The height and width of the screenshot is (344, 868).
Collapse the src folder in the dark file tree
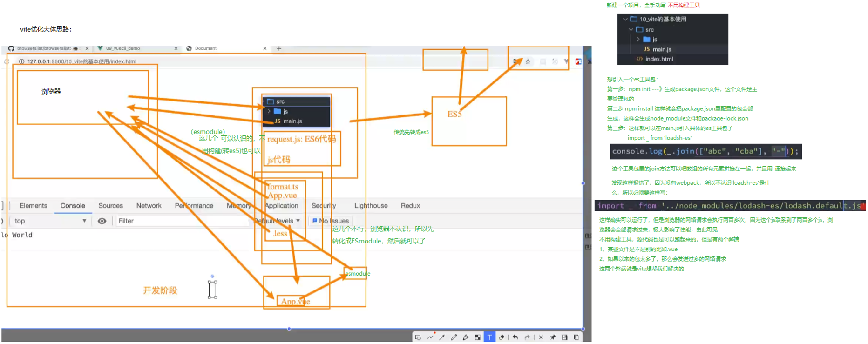[631, 30]
